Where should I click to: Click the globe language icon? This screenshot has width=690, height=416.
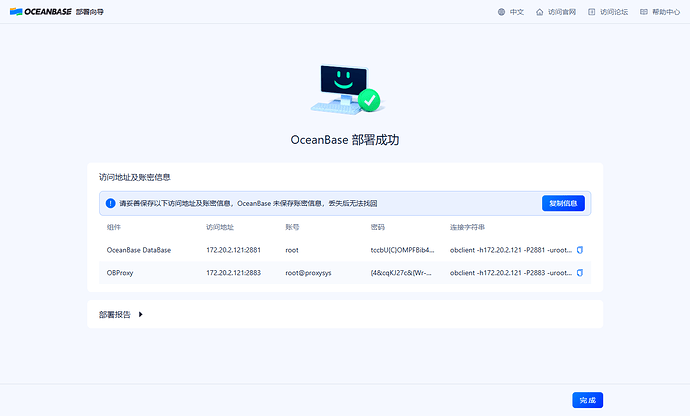[x=501, y=12]
